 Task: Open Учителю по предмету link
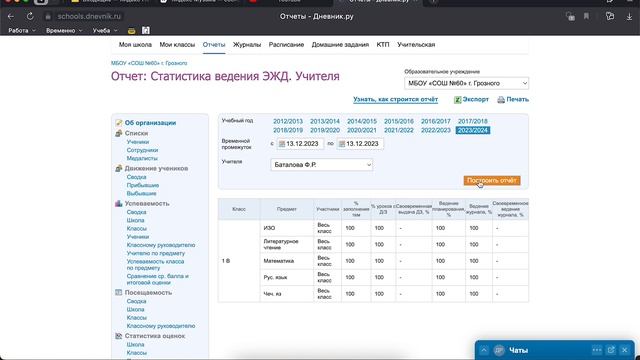point(156,253)
